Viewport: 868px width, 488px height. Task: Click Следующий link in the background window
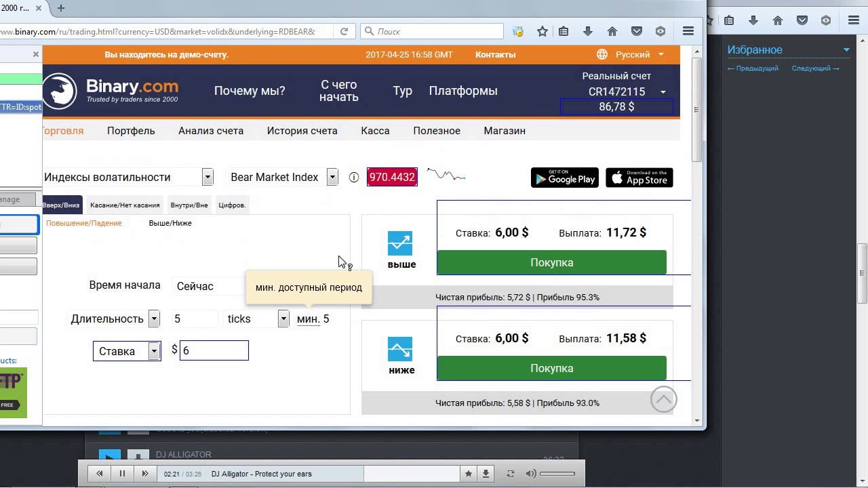click(815, 68)
